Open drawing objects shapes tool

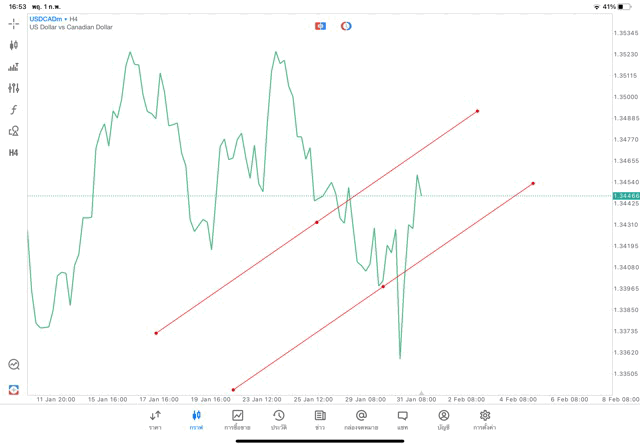coord(14,131)
